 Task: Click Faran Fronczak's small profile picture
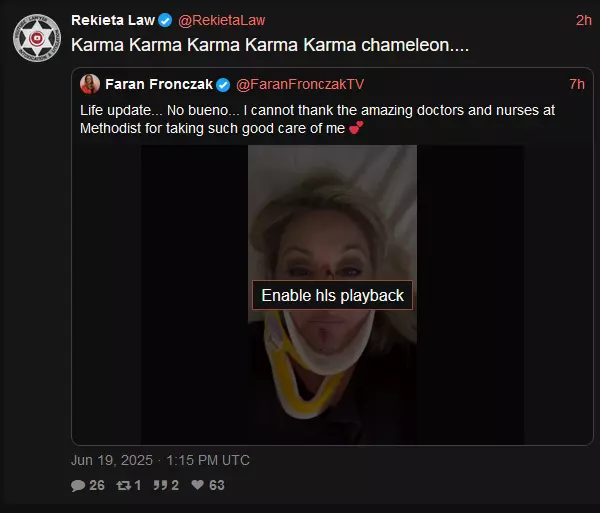pos(90,84)
